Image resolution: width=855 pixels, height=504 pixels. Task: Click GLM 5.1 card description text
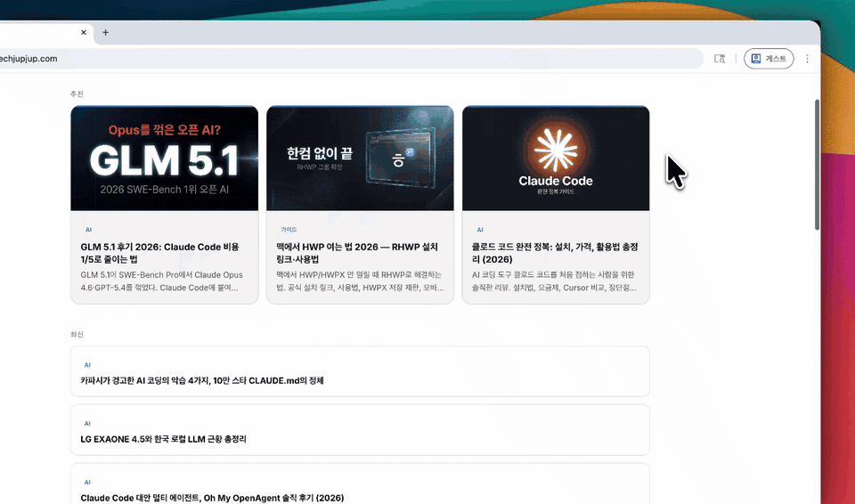click(x=161, y=280)
